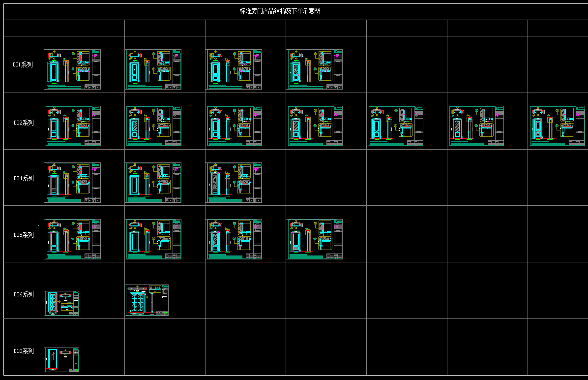
Task: Open the fourth door drawing in D05 row
Action: pyautogui.click(x=315, y=239)
